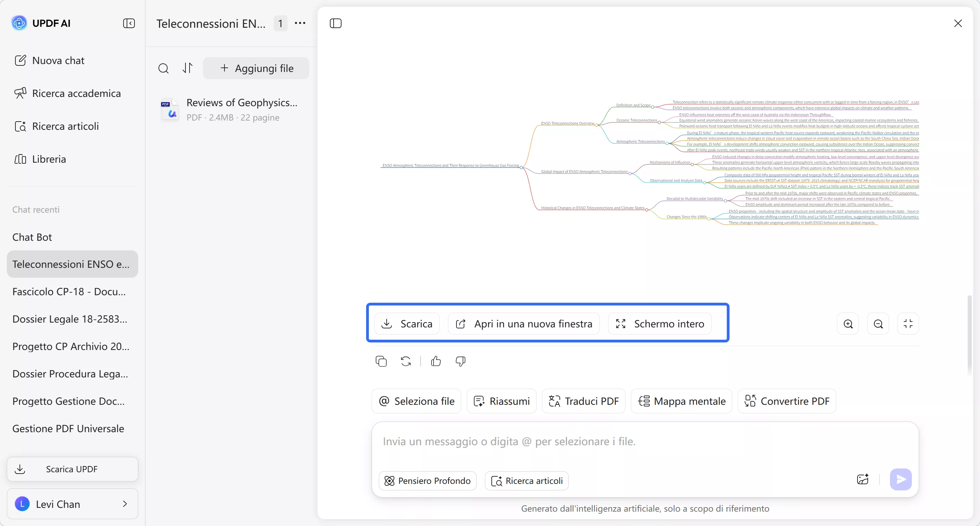This screenshot has height=526, width=980.
Task: Open the Fascicolo CP-18 chat
Action: point(69,291)
